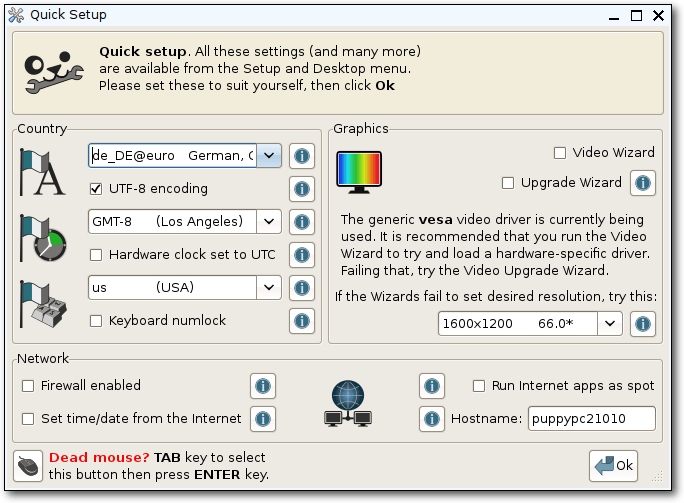Click the dead mouse icon button

(28, 466)
